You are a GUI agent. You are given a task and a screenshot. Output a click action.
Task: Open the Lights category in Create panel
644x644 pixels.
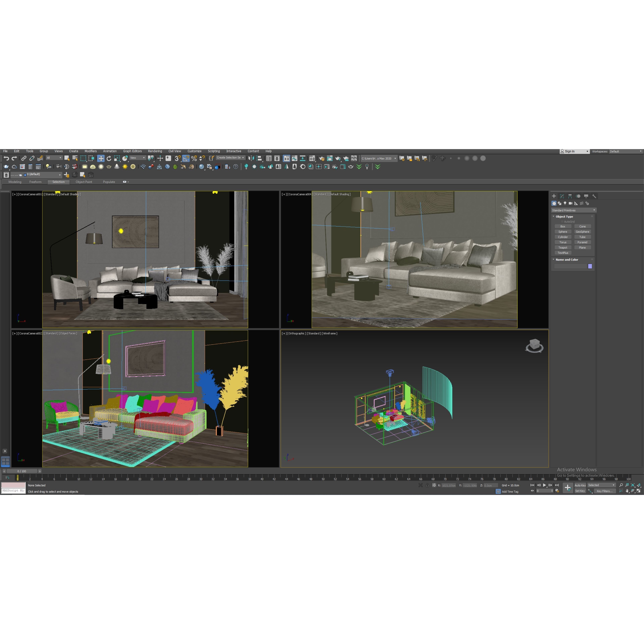(x=565, y=203)
